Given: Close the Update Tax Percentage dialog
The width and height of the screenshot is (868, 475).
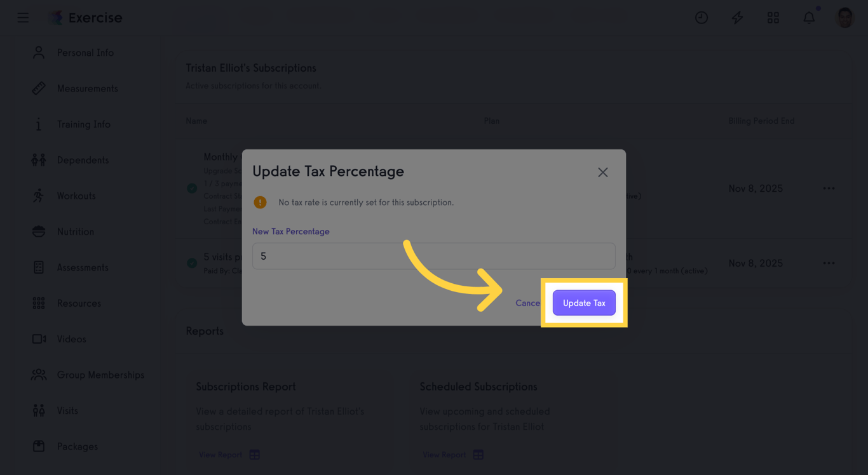Looking at the screenshot, I should pyautogui.click(x=602, y=172).
